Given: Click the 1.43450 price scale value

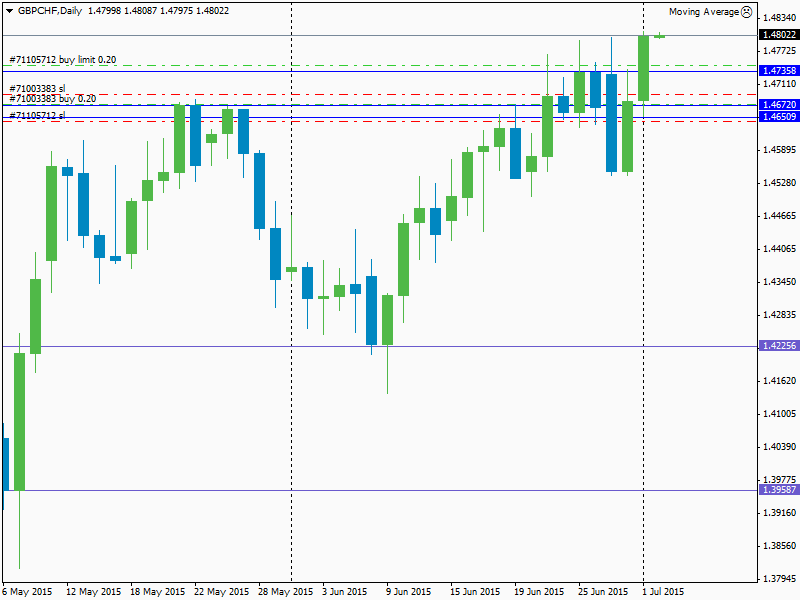Looking at the screenshot, I should 779,282.
